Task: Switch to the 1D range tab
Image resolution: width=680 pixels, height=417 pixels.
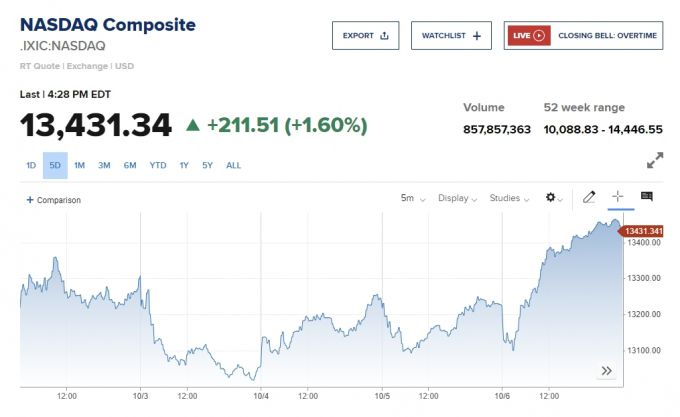Action: (31, 165)
